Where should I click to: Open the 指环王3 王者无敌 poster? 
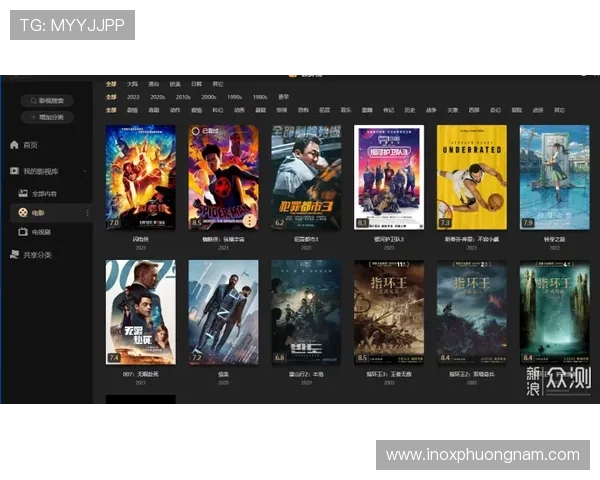point(389,312)
